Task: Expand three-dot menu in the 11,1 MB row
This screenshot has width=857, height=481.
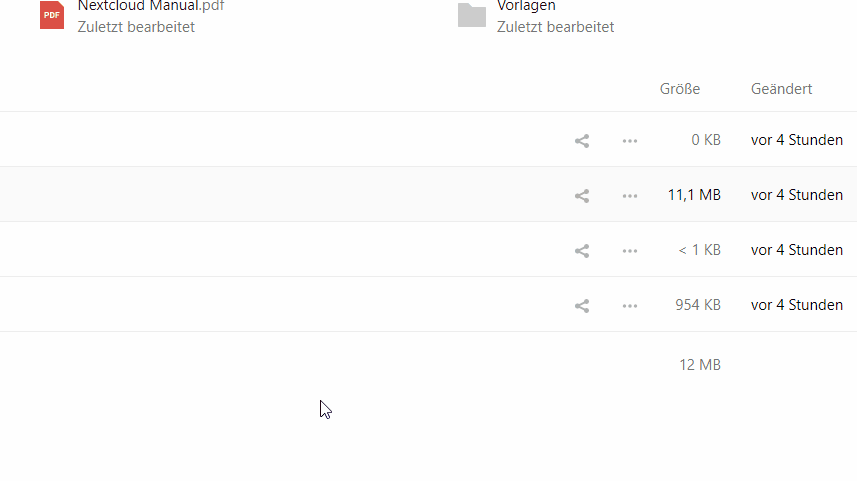Action: click(630, 196)
